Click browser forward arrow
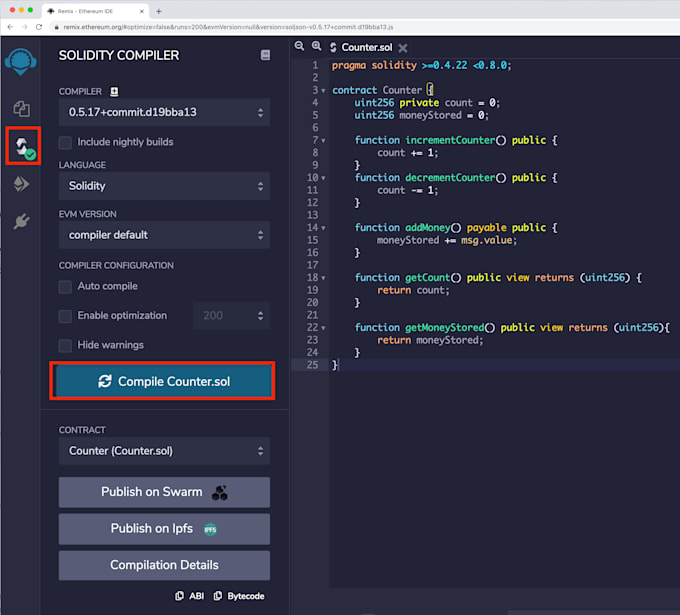Image resolution: width=680 pixels, height=615 pixels. (x=24, y=27)
